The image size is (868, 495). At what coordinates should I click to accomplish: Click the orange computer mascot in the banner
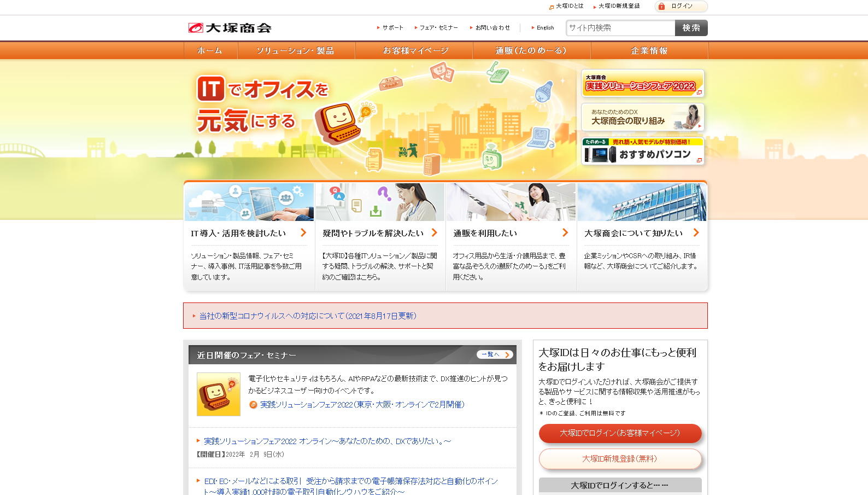pyautogui.click(x=338, y=122)
